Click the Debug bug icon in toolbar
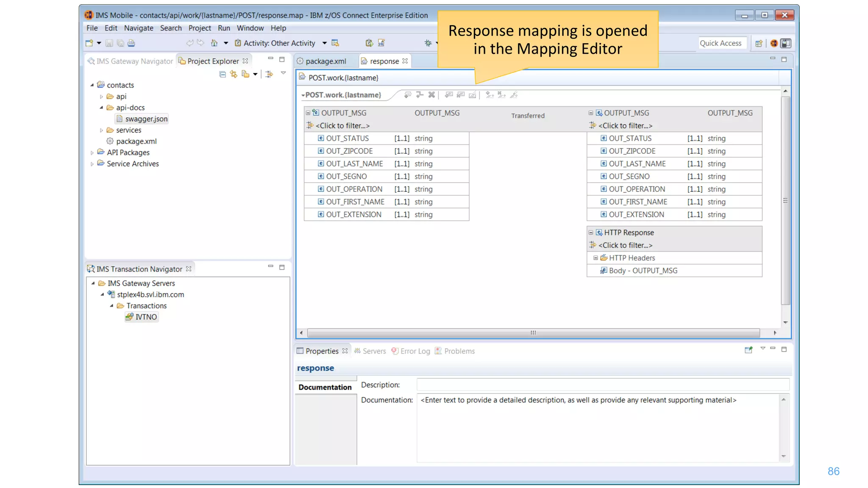Viewport: 868px width, 488px height. (x=428, y=43)
